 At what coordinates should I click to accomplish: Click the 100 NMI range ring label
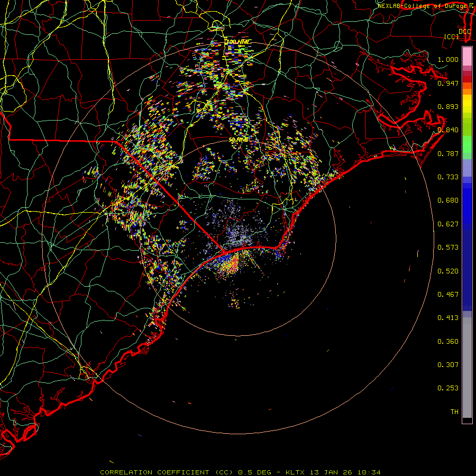[239, 42]
